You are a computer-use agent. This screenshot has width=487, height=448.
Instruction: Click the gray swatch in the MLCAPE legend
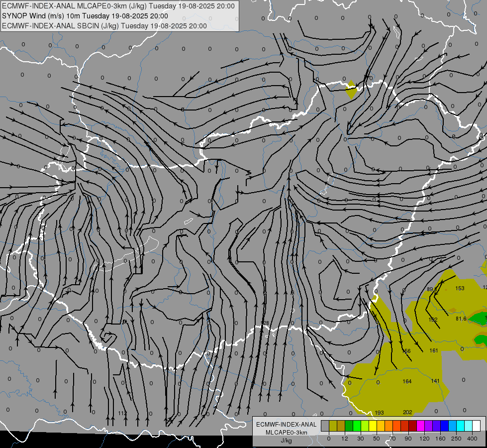pos(325,426)
